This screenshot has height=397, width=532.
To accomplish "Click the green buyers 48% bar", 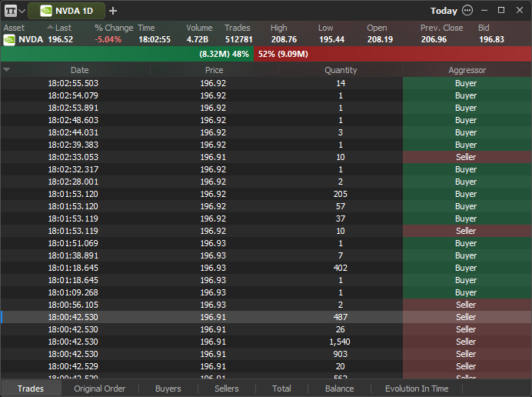I will tap(127, 54).
